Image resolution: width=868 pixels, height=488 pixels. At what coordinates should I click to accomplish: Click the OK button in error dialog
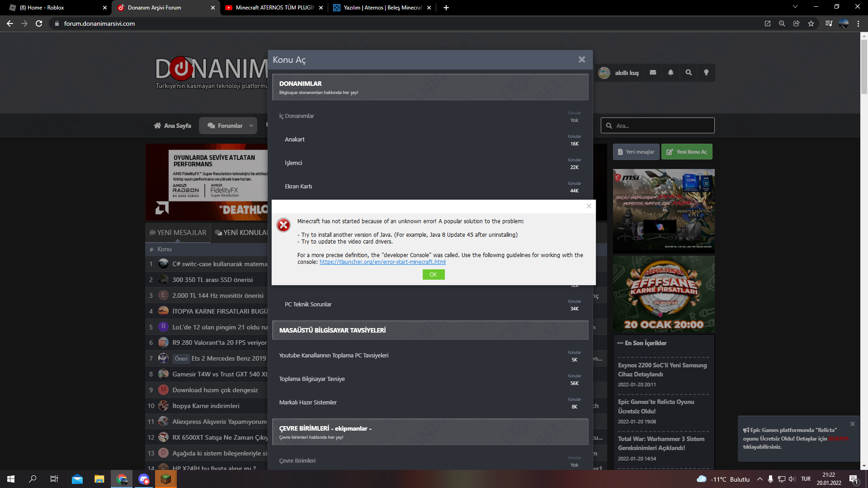[x=433, y=274]
